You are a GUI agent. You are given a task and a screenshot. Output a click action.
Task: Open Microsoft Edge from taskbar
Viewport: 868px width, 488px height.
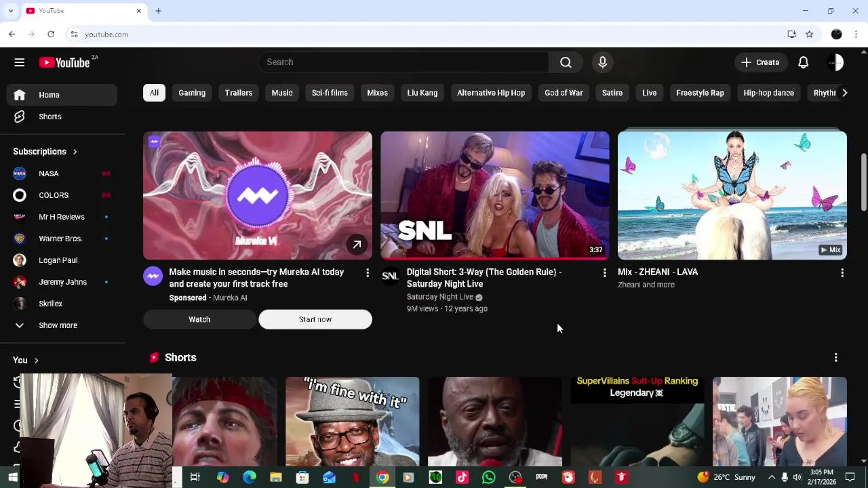249,478
